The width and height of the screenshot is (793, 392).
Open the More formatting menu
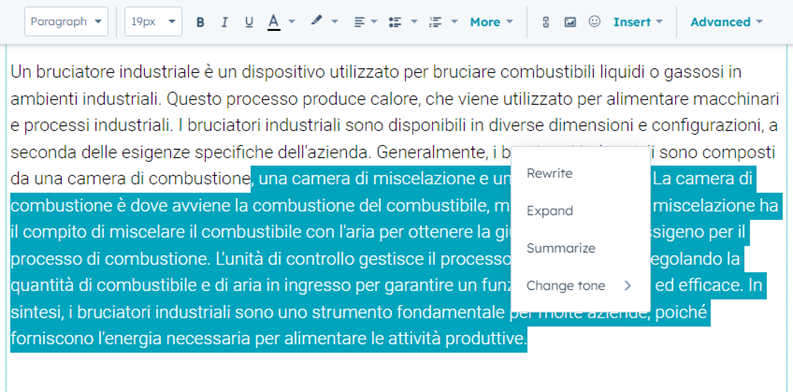click(x=492, y=22)
